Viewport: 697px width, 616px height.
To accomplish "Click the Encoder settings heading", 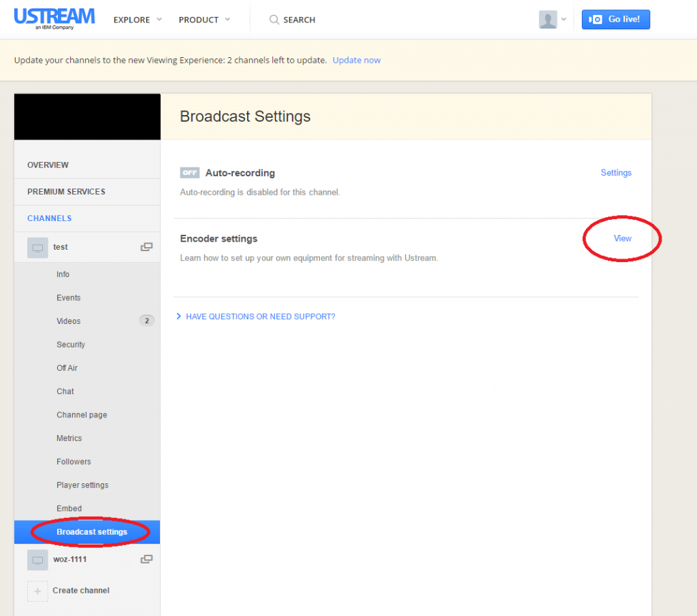I will 218,239.
